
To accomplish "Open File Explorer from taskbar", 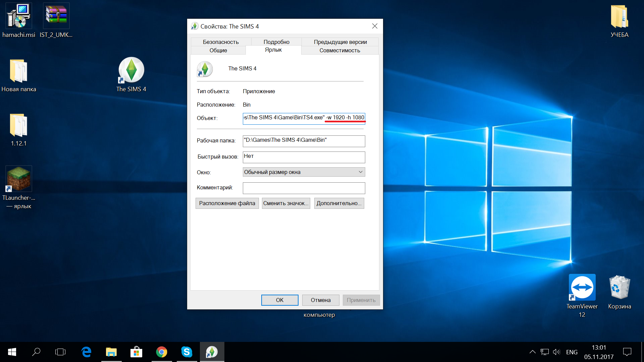I will (x=111, y=352).
